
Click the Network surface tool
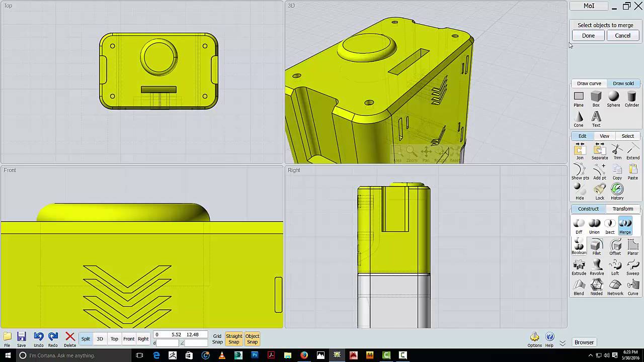point(615,287)
